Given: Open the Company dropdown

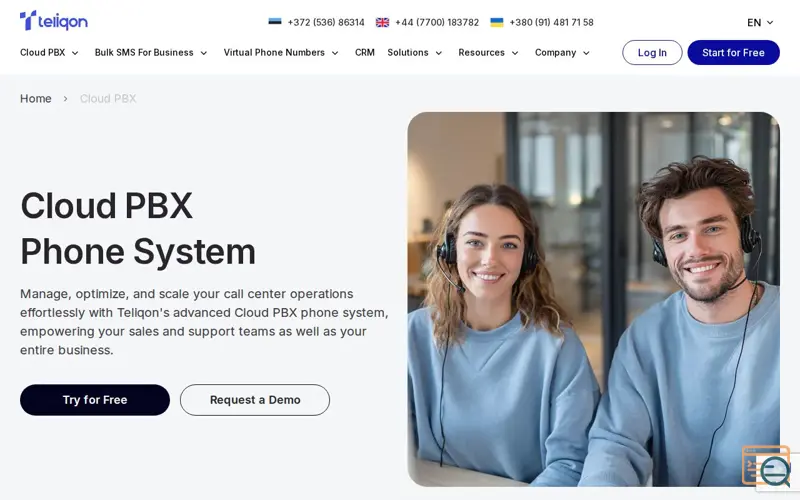Looking at the screenshot, I should point(562,53).
